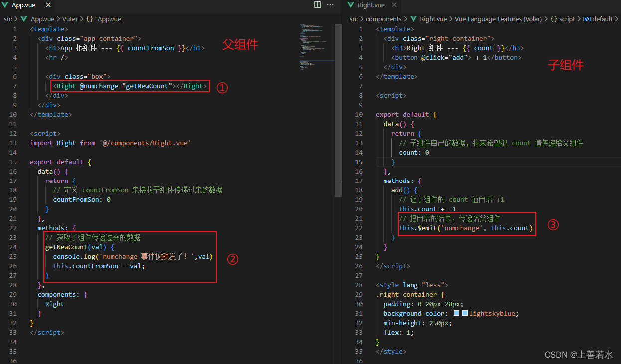Click the flex: 1 line
The width and height of the screenshot is (621, 364).
tap(399, 333)
